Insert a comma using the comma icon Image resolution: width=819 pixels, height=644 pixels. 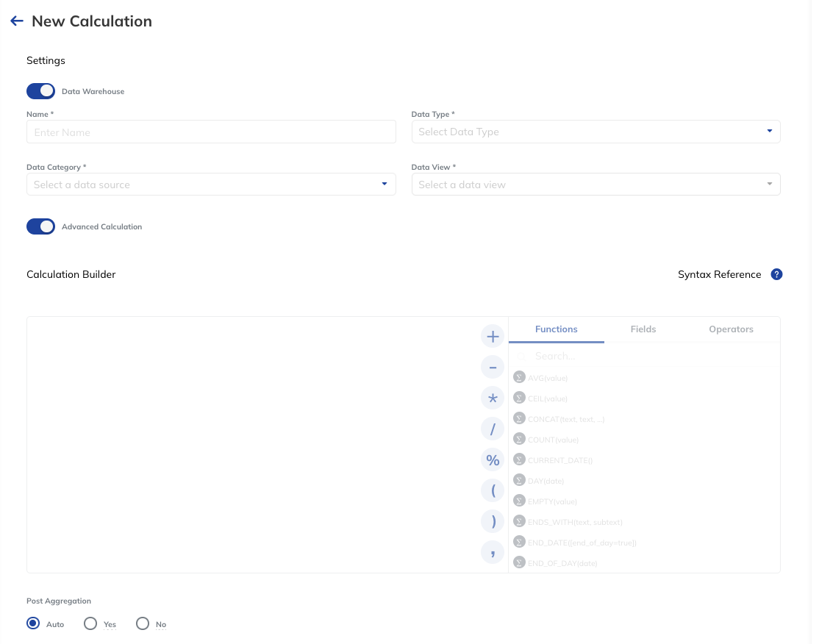[x=493, y=552]
